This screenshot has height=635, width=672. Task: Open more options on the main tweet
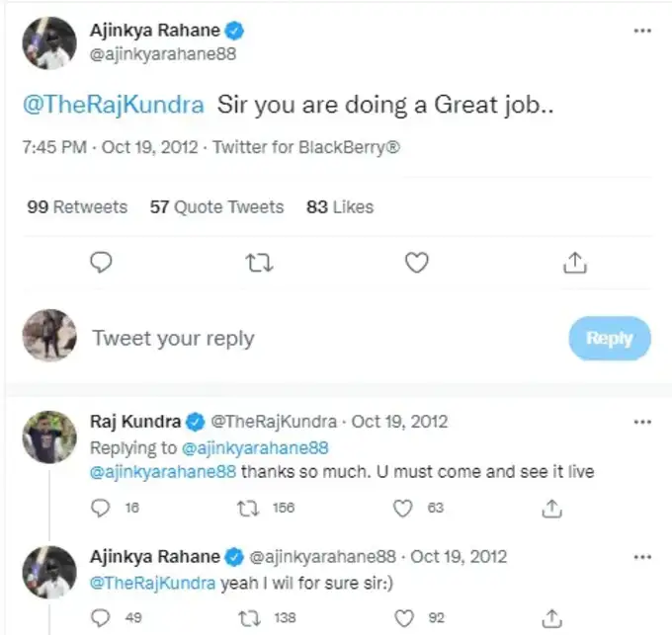pyautogui.click(x=642, y=31)
